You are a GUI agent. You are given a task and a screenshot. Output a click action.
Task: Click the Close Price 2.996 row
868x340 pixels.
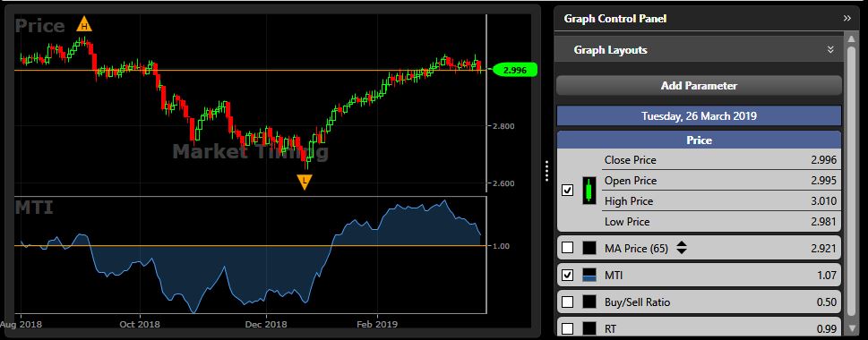coord(720,160)
